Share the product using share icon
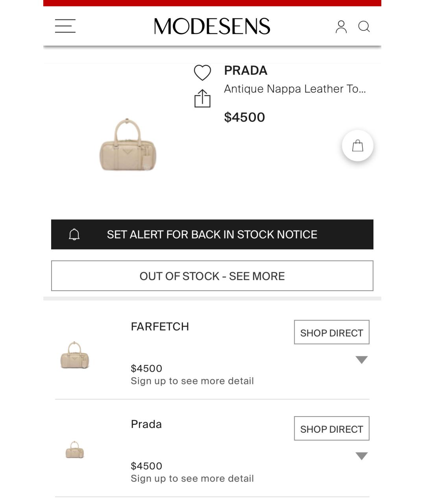This screenshot has height=504, width=425. 202,98
